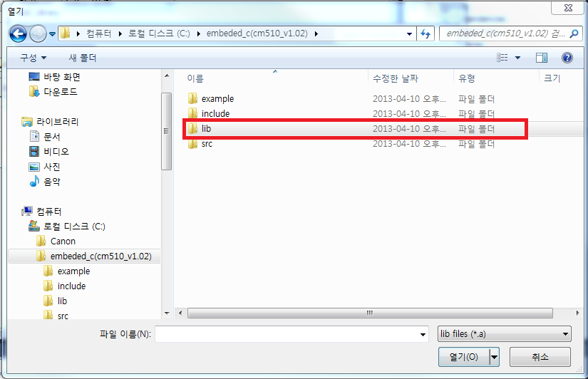Open the view options dropdown arrow
Image resolution: width=588 pixels, height=379 pixels.
click(518, 58)
